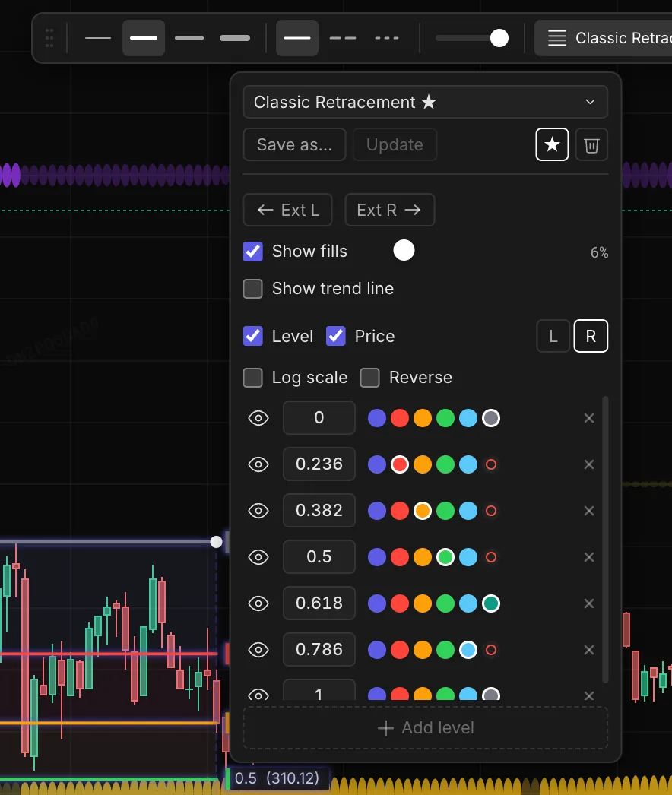Uncheck the Level checkbox
The image size is (672, 795).
click(253, 336)
